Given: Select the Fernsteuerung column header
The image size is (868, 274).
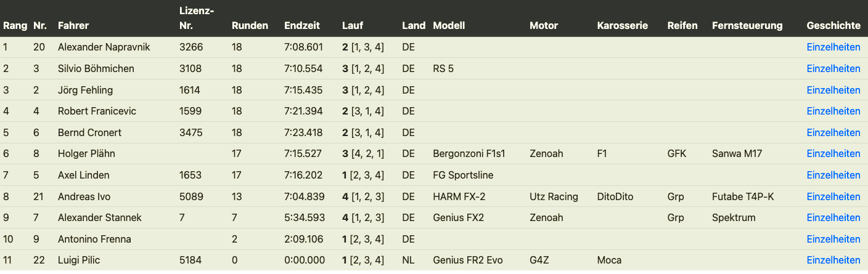Looking at the screenshot, I should point(747,25).
